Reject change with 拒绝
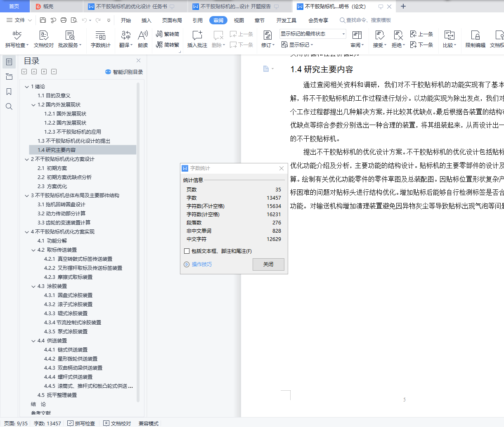The width and height of the screenshot is (504, 427). pos(398,39)
